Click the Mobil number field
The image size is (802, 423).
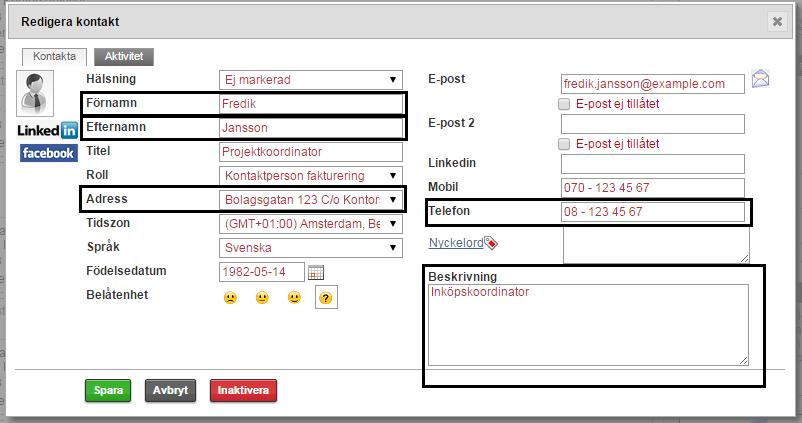653,188
